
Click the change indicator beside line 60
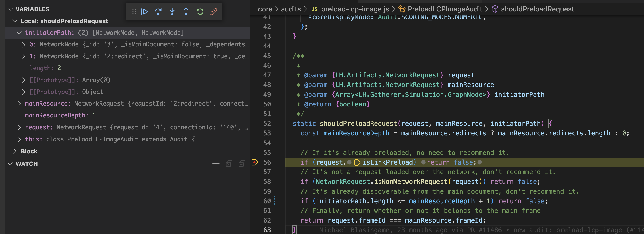coord(275,201)
